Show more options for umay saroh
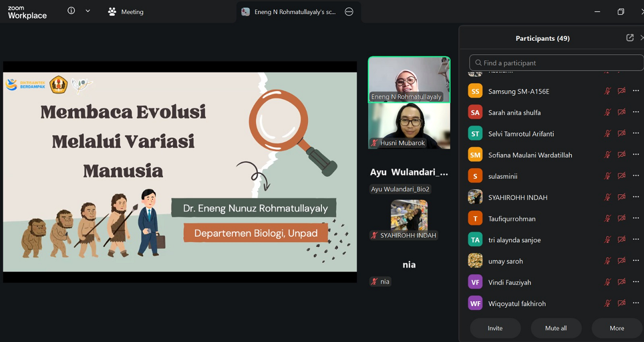644x342 pixels. pos(636,261)
